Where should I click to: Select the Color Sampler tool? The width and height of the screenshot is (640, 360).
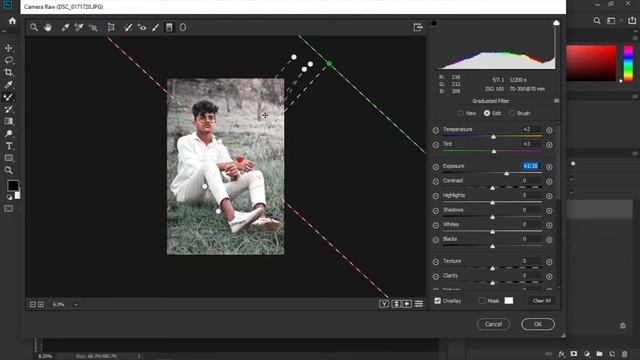tap(79, 27)
